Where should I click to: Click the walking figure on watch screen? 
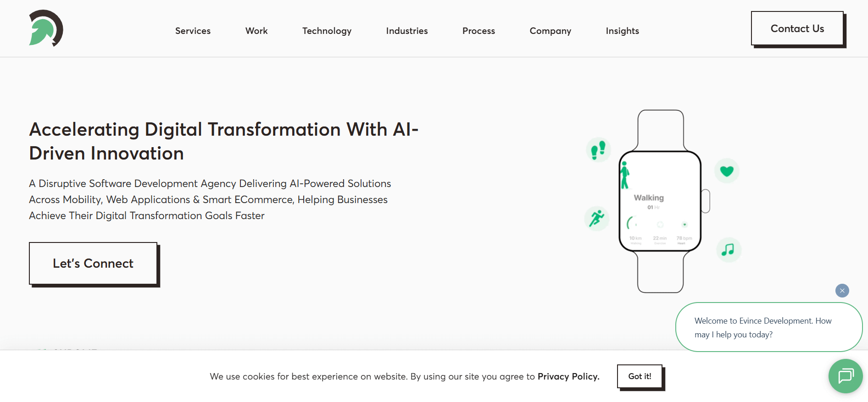624,175
